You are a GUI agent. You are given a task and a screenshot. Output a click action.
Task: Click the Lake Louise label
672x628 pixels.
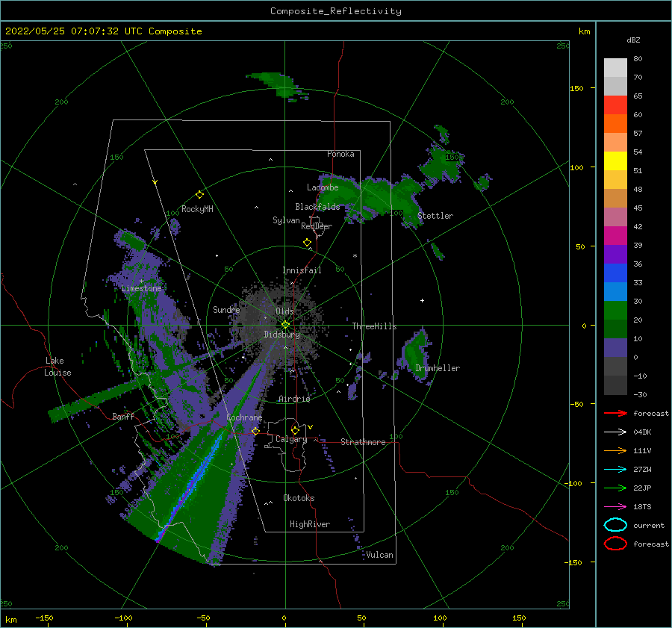pos(57,367)
